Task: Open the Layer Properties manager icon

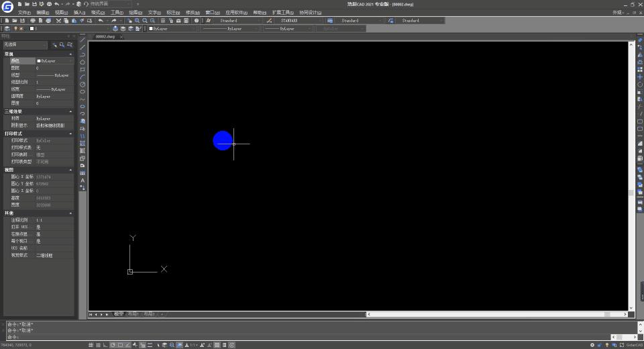Action: (7, 29)
